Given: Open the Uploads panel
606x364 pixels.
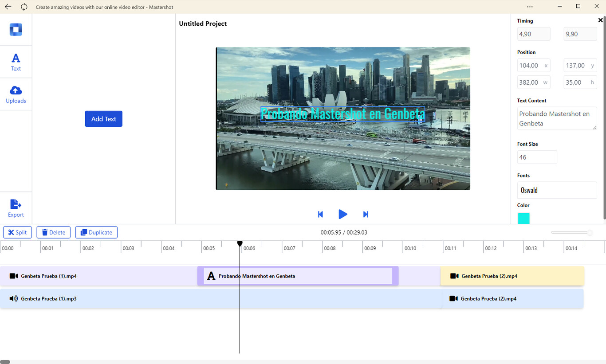Looking at the screenshot, I should click(16, 94).
